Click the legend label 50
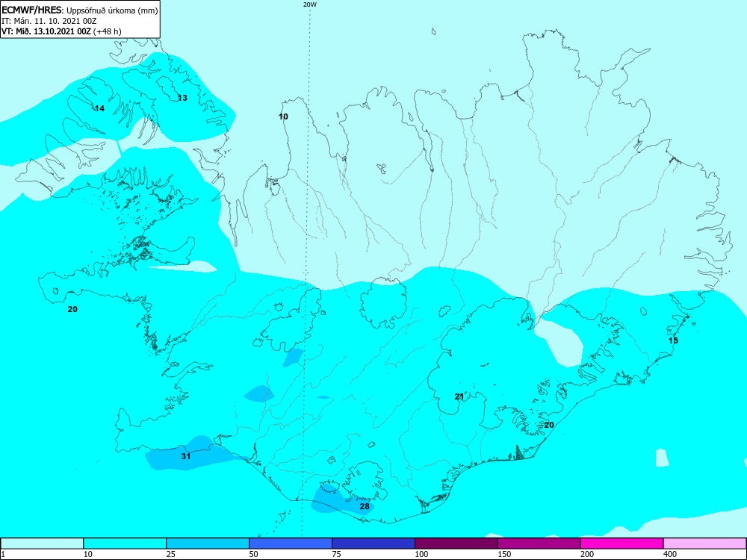Image resolution: width=747 pixels, height=560 pixels. point(253,554)
